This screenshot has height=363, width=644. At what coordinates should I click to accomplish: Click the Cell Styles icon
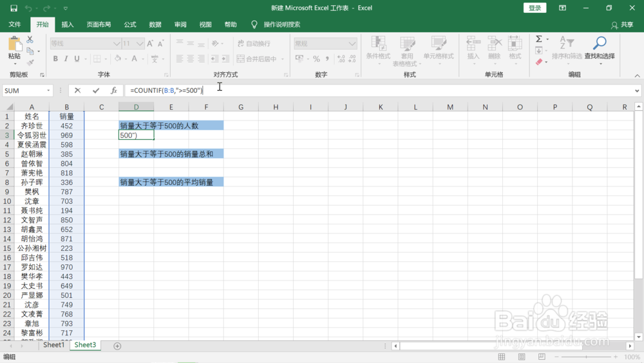coord(439,43)
